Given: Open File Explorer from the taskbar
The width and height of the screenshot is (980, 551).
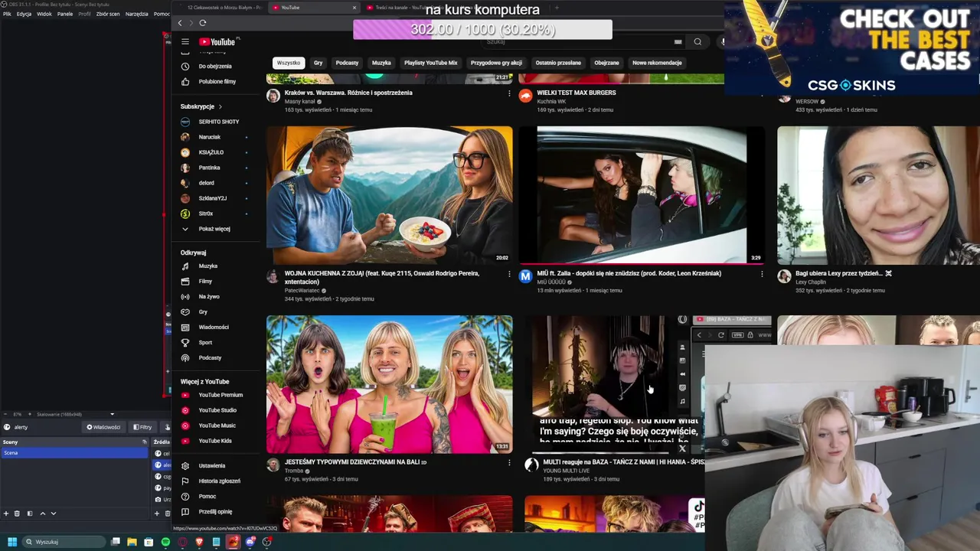Looking at the screenshot, I should click(x=132, y=542).
